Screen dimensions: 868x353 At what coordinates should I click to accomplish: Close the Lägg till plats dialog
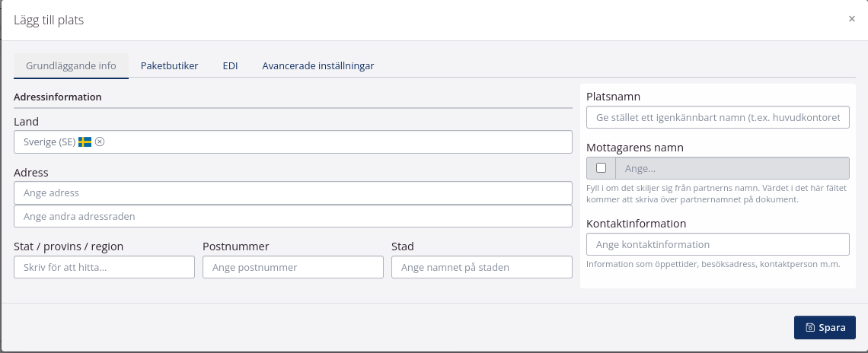851,19
